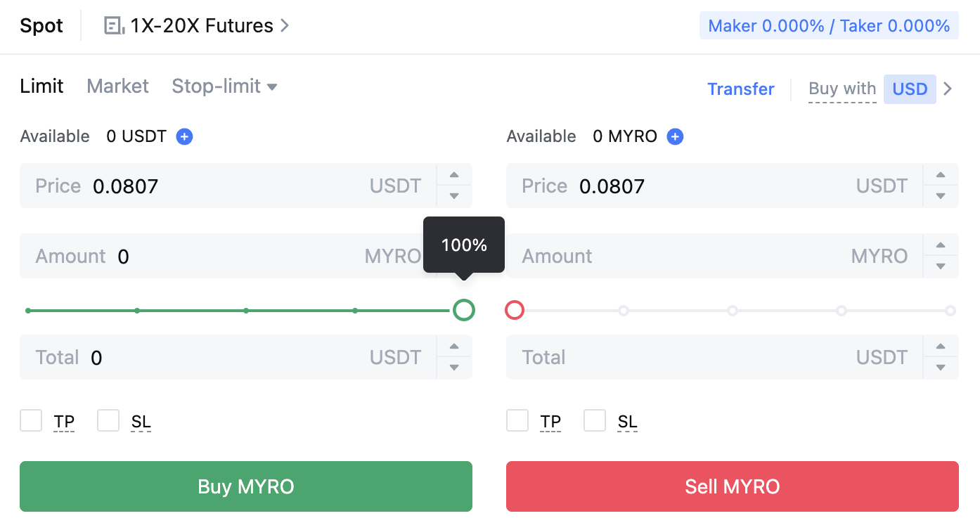Open the Buy with USD selector

[910, 89]
